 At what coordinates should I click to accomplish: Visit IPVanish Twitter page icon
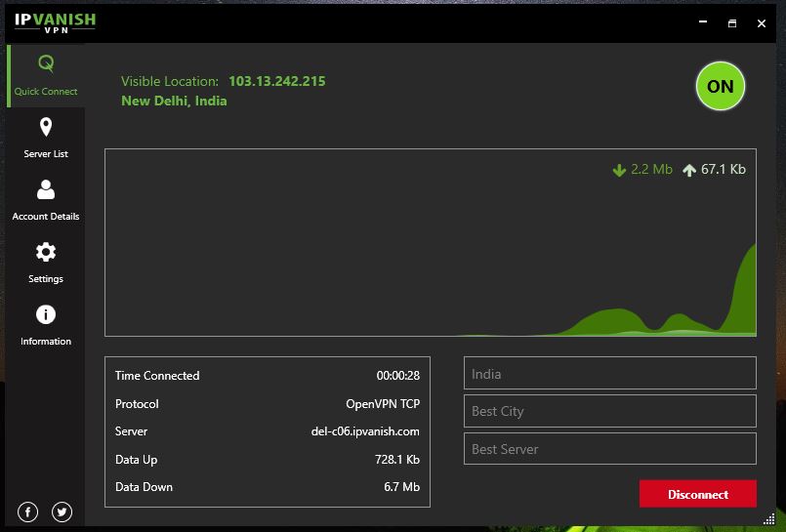62,512
